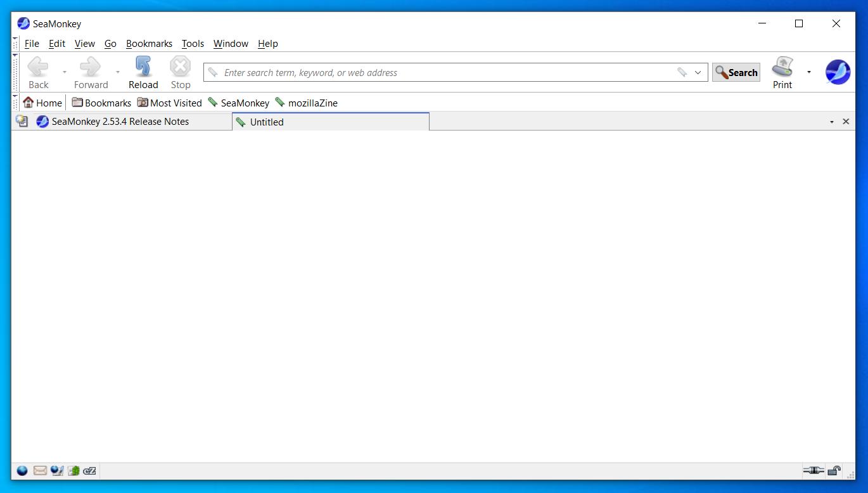Open the Most Visited folder
The image size is (868, 493).
tap(169, 103)
